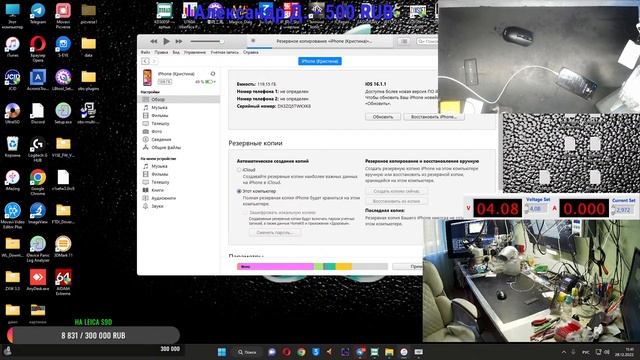640x360 pixels.
Task: Open the Opera browser desktop shortcut
Action: [38, 49]
